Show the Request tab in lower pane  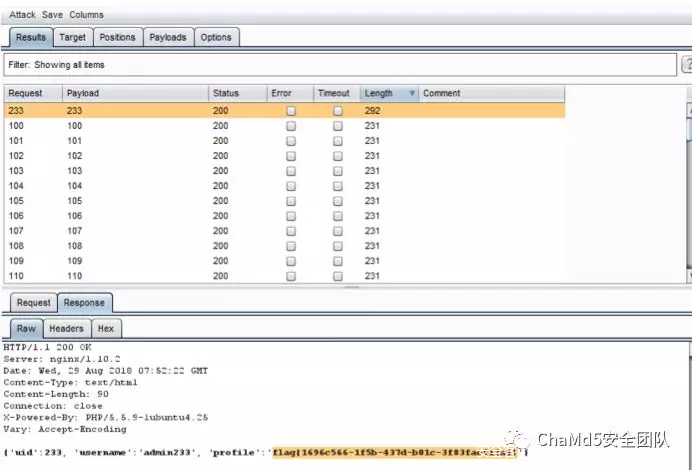pyautogui.click(x=33, y=303)
